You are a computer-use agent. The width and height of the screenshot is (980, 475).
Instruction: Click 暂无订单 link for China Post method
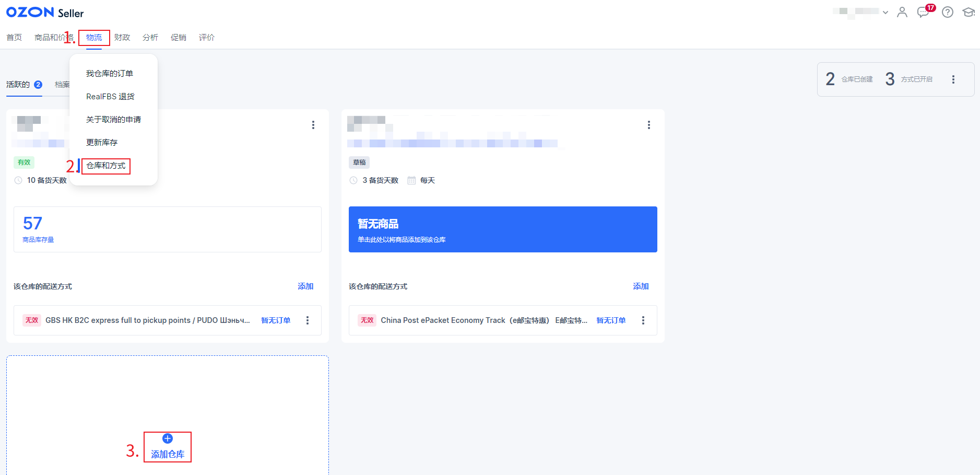[x=611, y=320]
